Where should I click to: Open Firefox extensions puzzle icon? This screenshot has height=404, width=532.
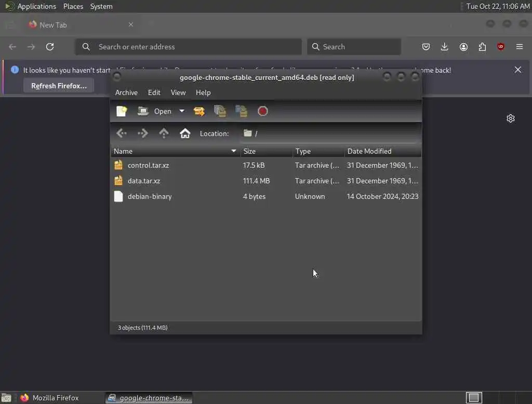pos(482,47)
